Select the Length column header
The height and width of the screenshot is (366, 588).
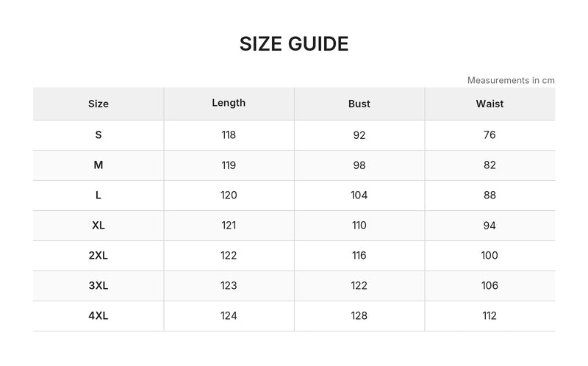click(229, 103)
